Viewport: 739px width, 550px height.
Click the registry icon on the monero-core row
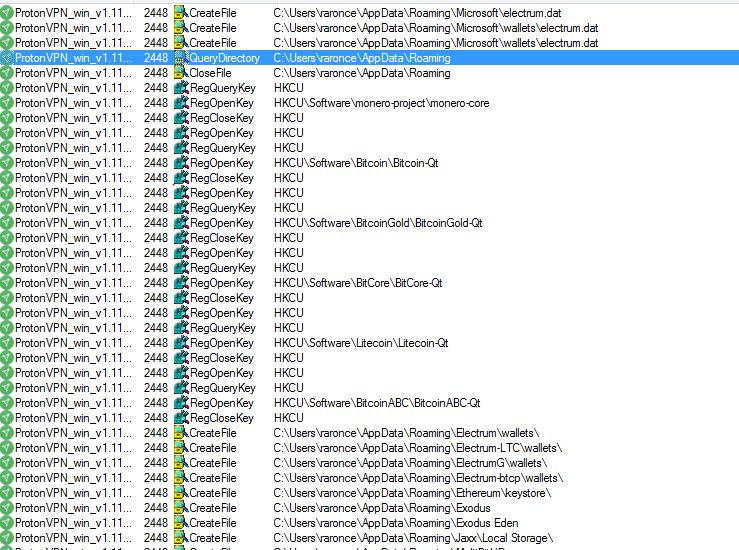(181, 103)
